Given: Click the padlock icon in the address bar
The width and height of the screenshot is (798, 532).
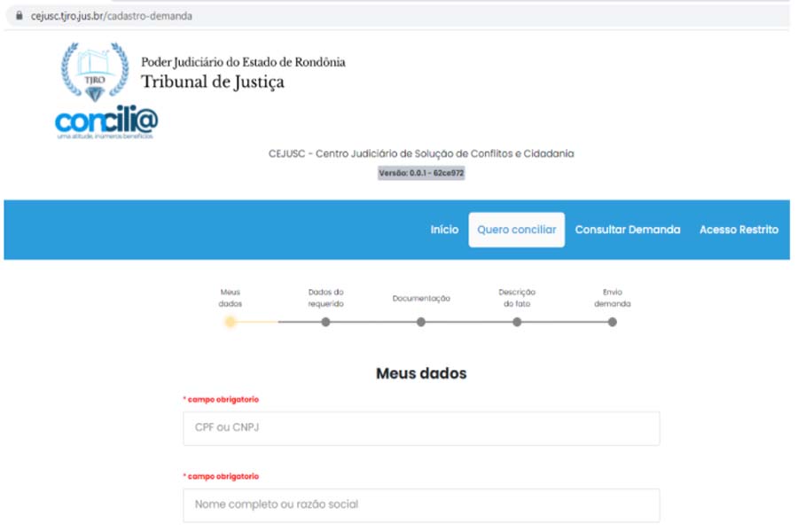Looking at the screenshot, I should pyautogui.click(x=20, y=16).
